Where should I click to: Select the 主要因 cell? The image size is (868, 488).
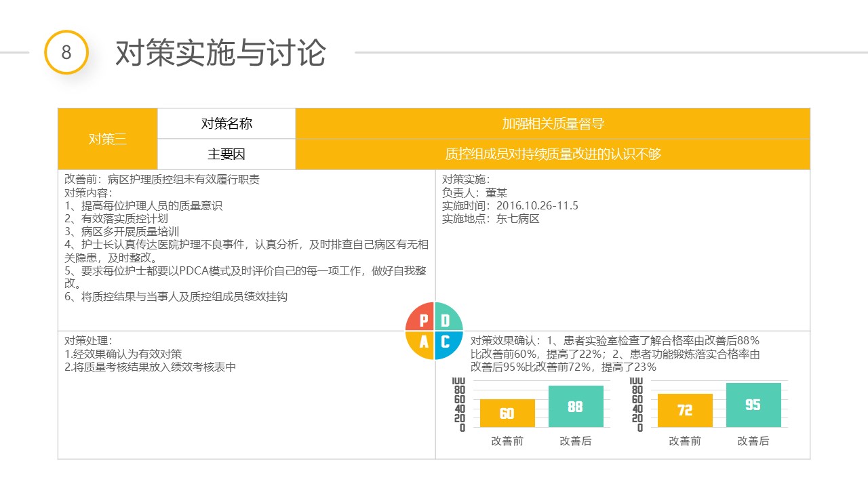click(x=226, y=155)
